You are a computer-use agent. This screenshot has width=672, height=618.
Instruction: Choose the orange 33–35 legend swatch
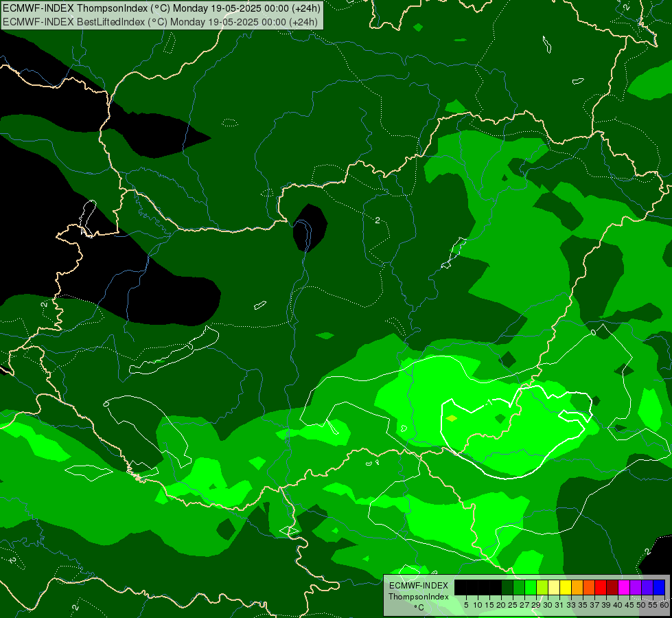(577, 587)
